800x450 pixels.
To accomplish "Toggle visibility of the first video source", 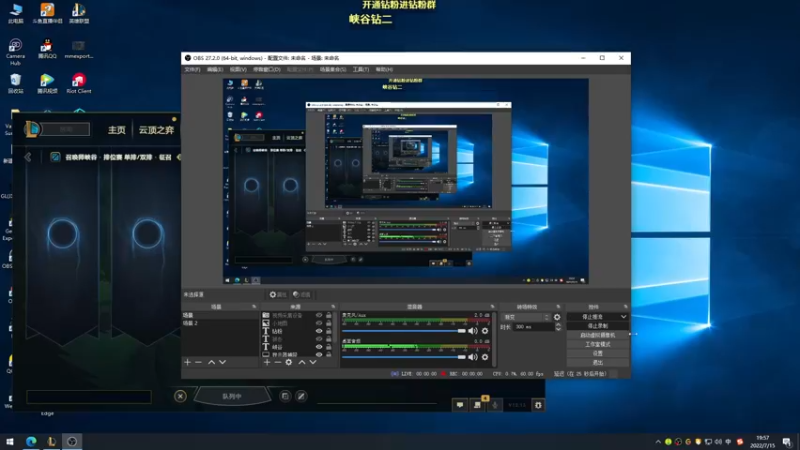I will pyautogui.click(x=319, y=315).
